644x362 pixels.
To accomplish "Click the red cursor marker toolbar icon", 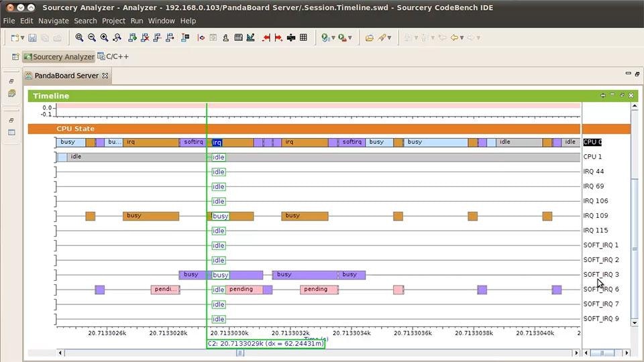I will [201, 38].
